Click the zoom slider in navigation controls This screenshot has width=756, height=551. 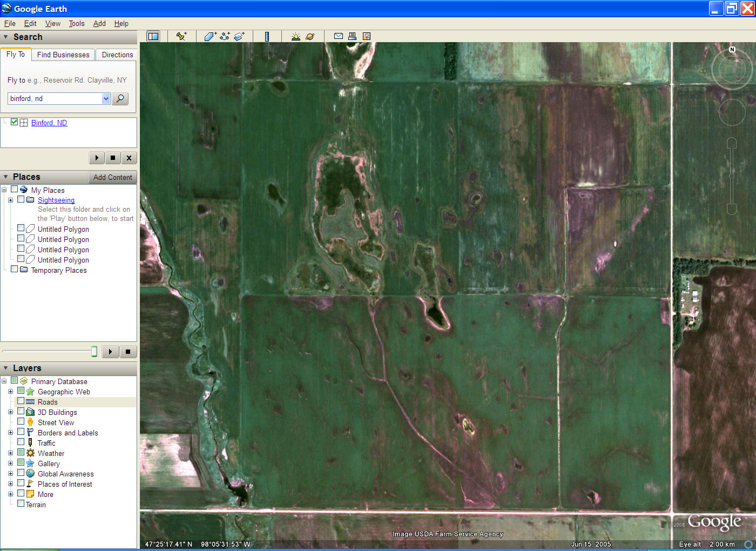731,176
